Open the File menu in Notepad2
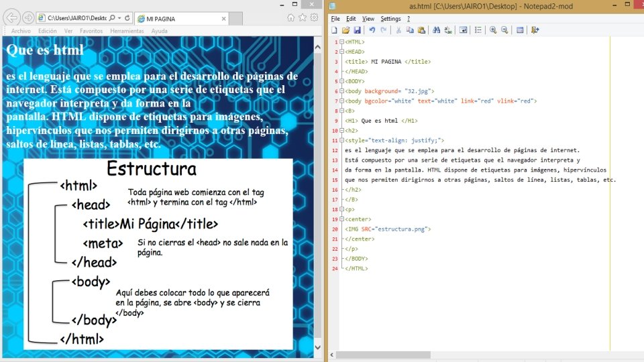 [x=335, y=19]
